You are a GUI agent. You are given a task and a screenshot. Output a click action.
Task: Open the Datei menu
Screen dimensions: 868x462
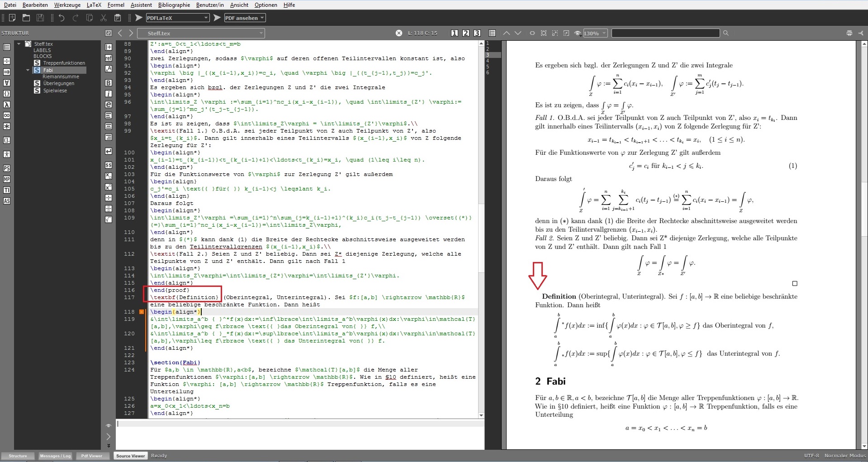[x=10, y=5]
